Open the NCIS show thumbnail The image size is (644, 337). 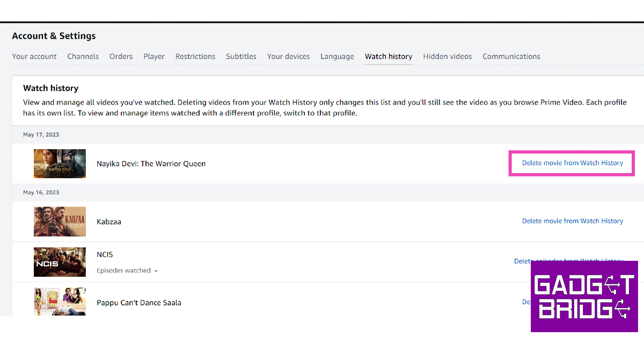click(60, 262)
